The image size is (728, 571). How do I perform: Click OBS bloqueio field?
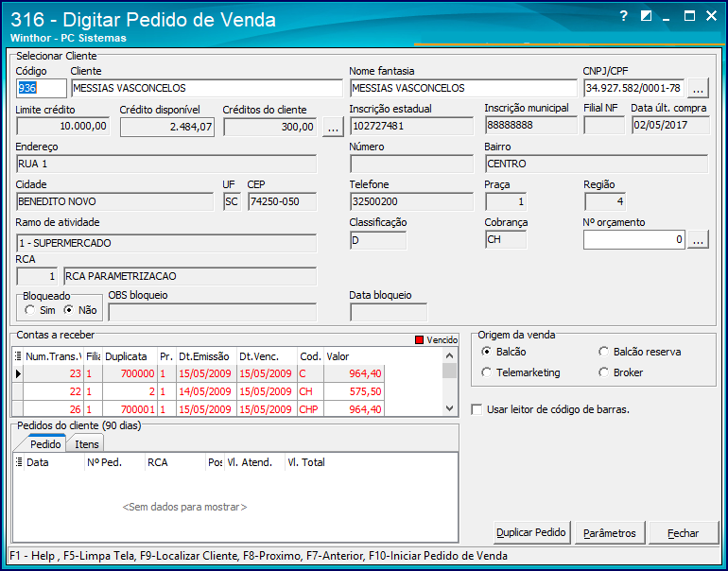tap(212, 312)
